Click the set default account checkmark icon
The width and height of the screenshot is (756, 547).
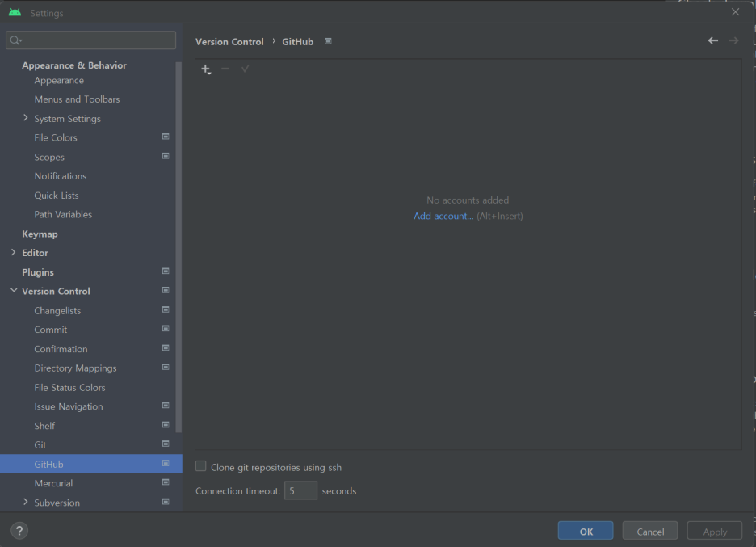pyautogui.click(x=245, y=69)
